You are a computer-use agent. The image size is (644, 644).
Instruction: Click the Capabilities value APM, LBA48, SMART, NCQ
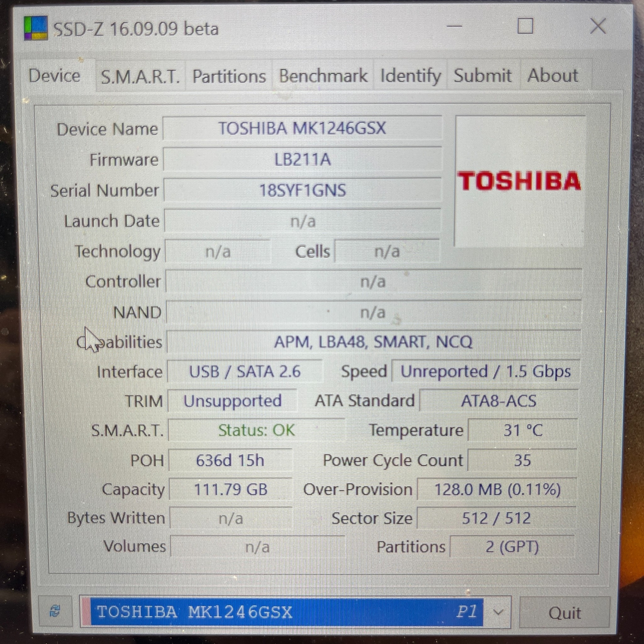click(x=373, y=342)
